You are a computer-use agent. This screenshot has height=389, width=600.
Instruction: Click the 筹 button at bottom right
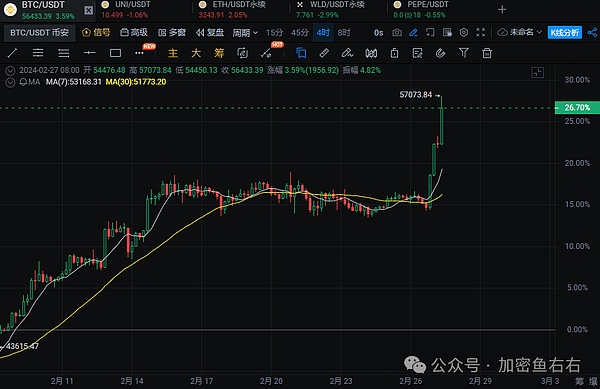pos(579,381)
